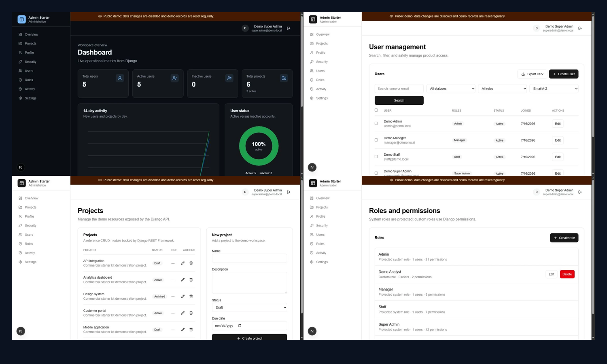Sign out using the dark Dashboard header's logout icon
The height and width of the screenshot is (364, 607).
coord(289,28)
